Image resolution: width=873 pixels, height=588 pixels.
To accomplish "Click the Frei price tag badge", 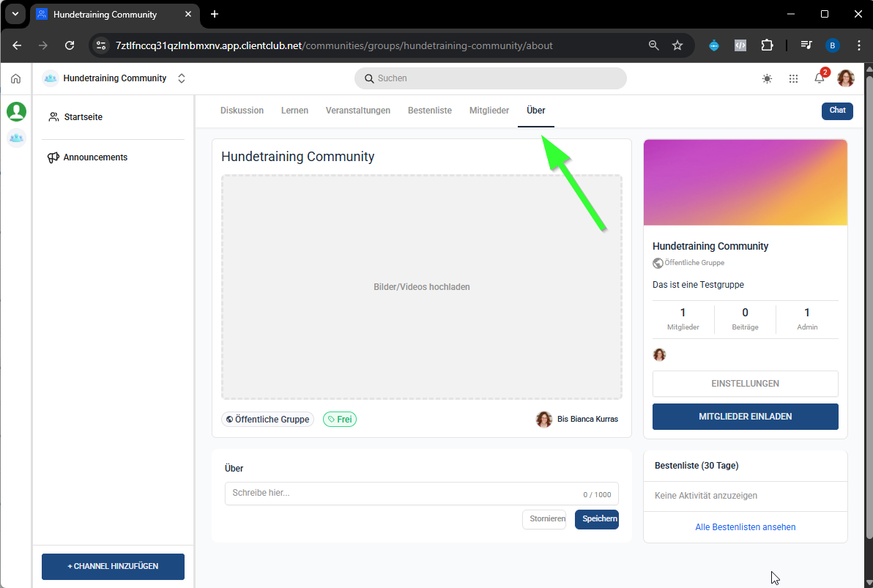I will (340, 420).
